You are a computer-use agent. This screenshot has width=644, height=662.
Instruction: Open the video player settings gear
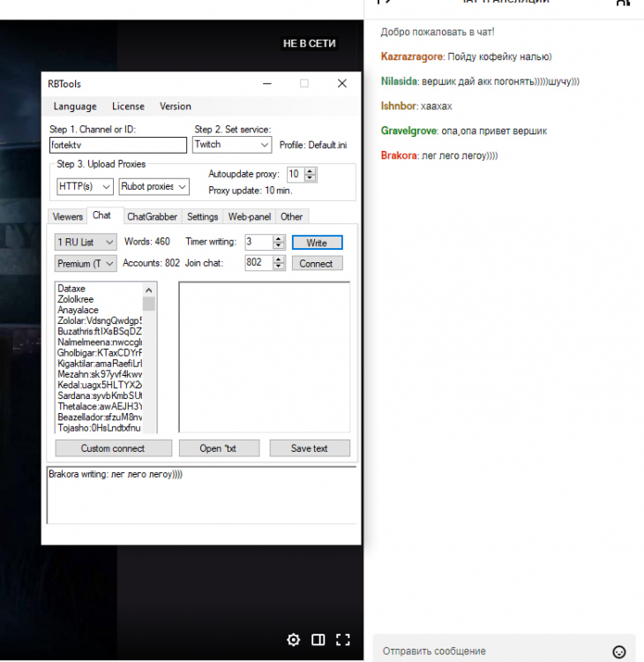294,640
